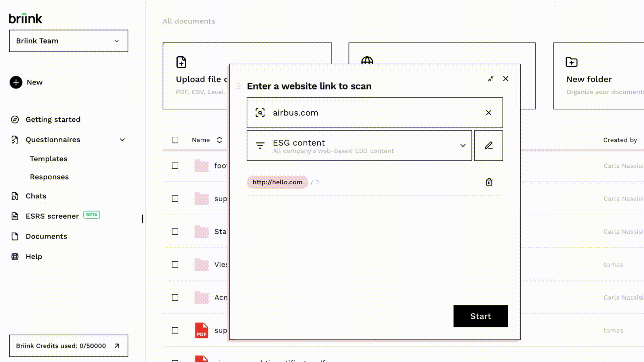Click the Documents page icon
The width and height of the screenshot is (644, 362).
point(15,236)
